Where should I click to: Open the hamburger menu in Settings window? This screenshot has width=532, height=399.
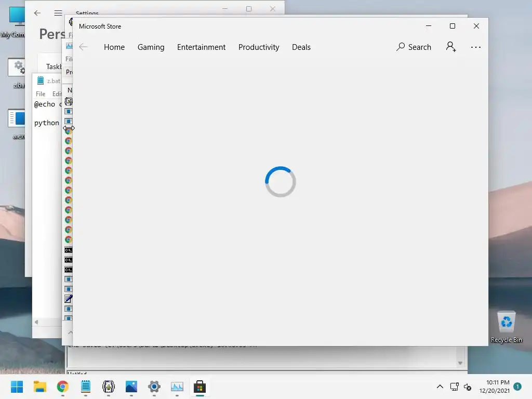(58, 13)
